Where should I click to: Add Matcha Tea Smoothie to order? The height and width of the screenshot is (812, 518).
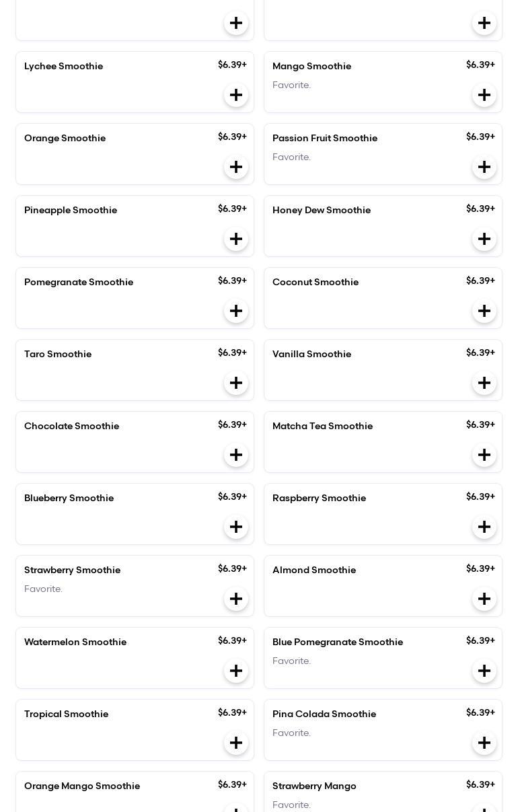pos(484,455)
